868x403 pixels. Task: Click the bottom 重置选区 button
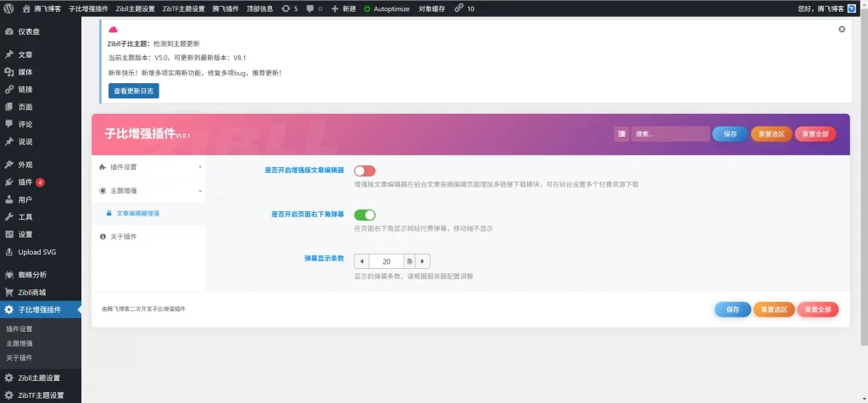tap(774, 310)
